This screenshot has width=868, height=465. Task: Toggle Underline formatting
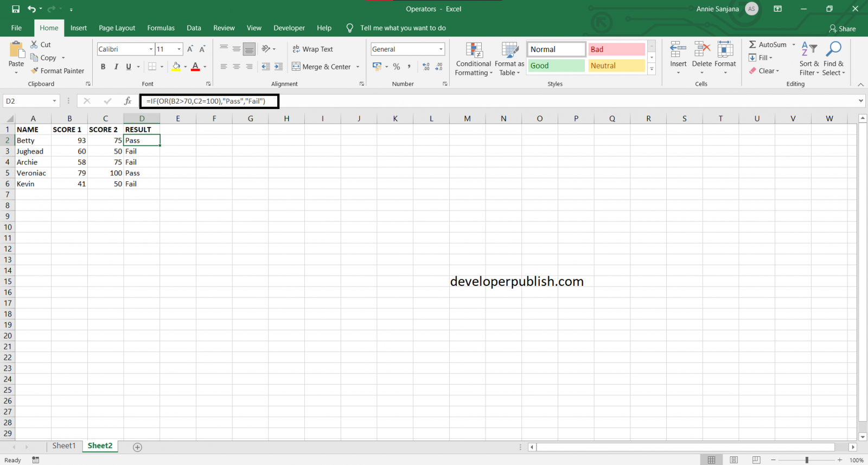[129, 67]
